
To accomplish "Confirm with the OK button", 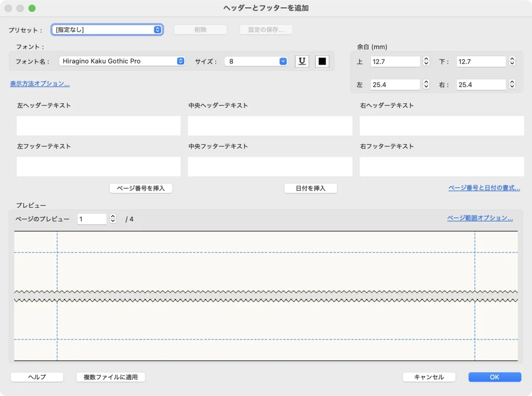I will click(x=495, y=377).
